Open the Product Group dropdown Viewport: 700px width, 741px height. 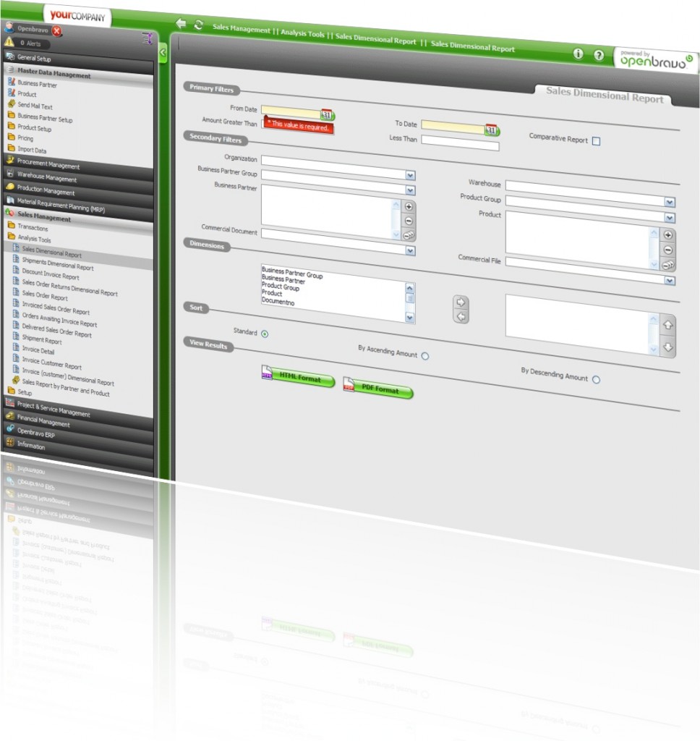[x=670, y=203]
